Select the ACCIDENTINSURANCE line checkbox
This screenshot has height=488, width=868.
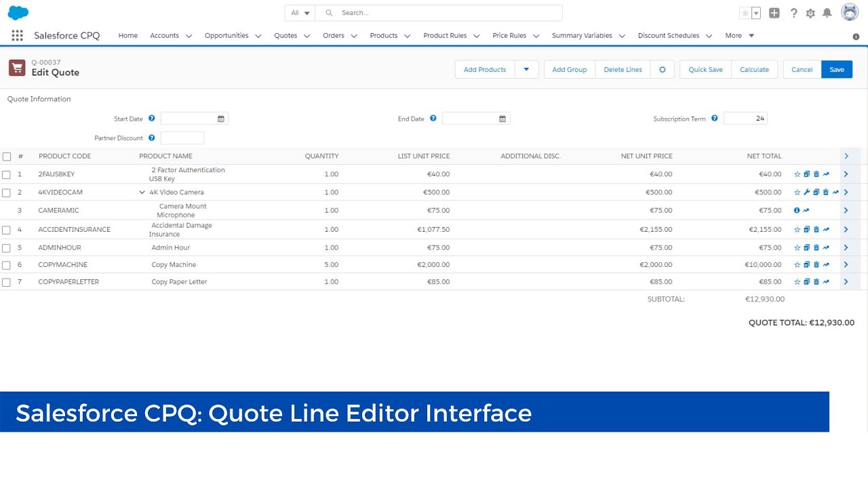click(6, 230)
